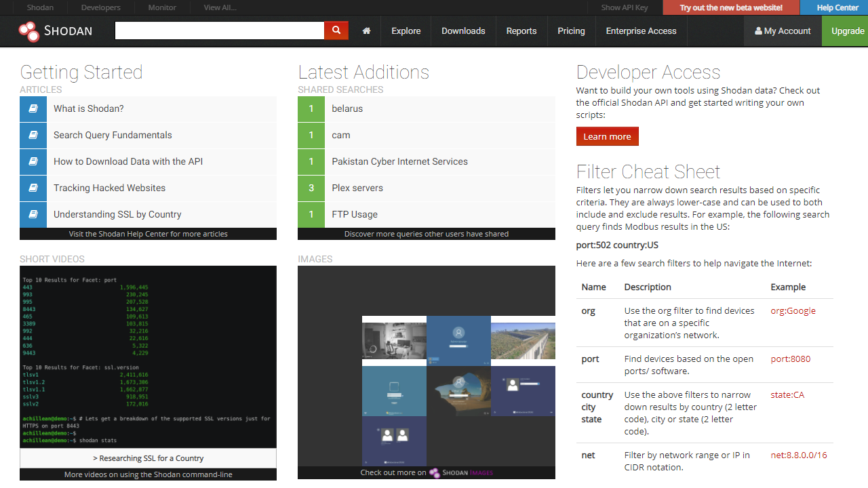Click green count badge next to cam
Viewport: 868px width, 488px height.
click(311, 135)
